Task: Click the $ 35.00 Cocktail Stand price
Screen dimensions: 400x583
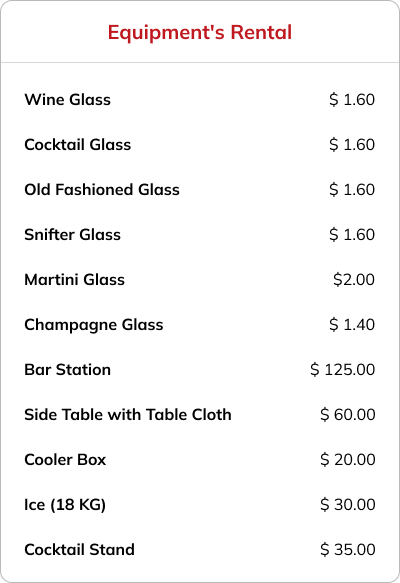Action: tap(348, 550)
